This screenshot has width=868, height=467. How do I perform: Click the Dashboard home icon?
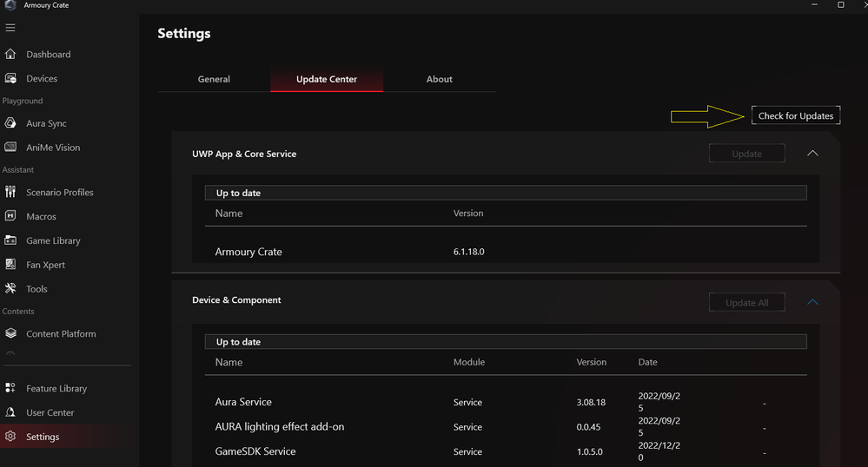(10, 54)
